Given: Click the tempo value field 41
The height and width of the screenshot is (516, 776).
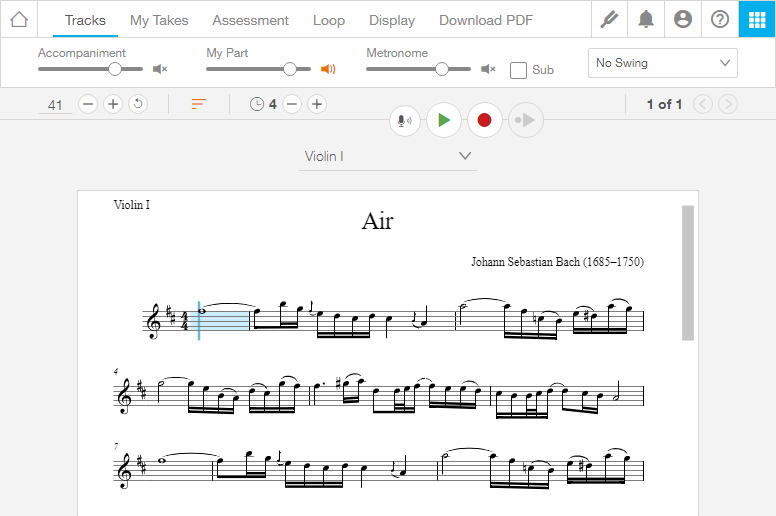Looking at the screenshot, I should click(x=55, y=105).
